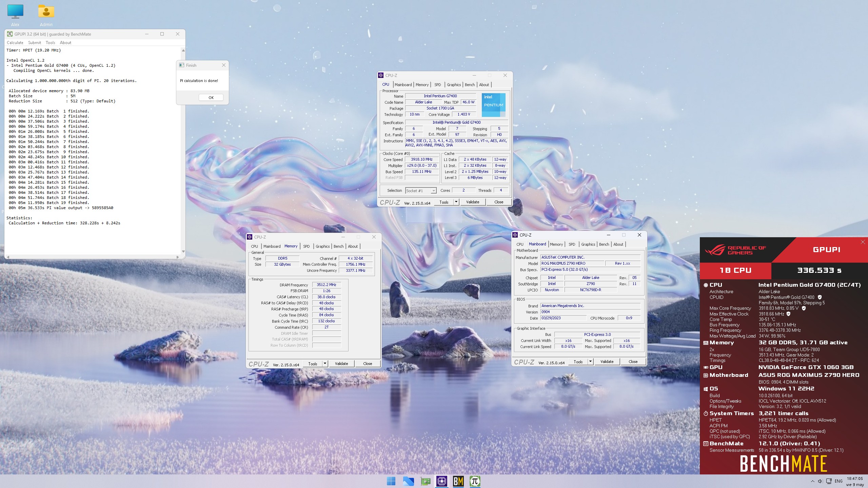Select Bench tab in Memory CPU-Z window
The width and height of the screenshot is (868, 488).
pos(338,246)
